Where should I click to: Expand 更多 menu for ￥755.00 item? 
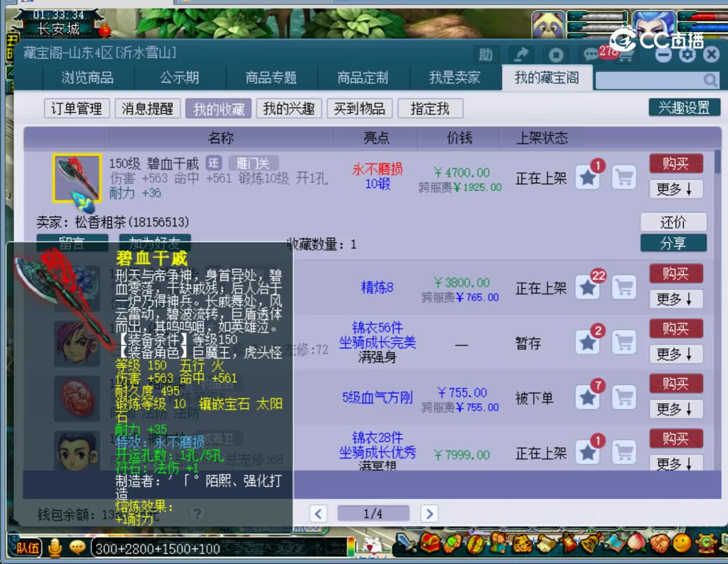click(676, 409)
